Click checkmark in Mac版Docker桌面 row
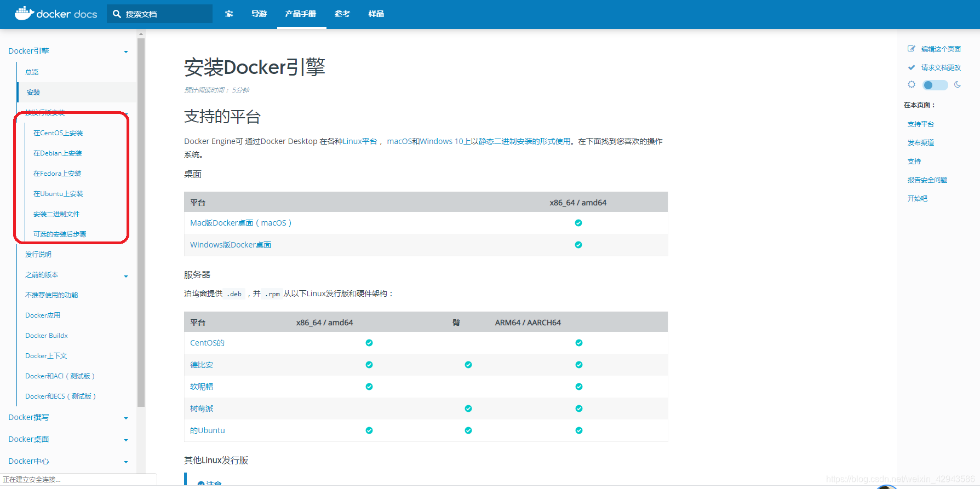The image size is (980, 489). click(578, 223)
